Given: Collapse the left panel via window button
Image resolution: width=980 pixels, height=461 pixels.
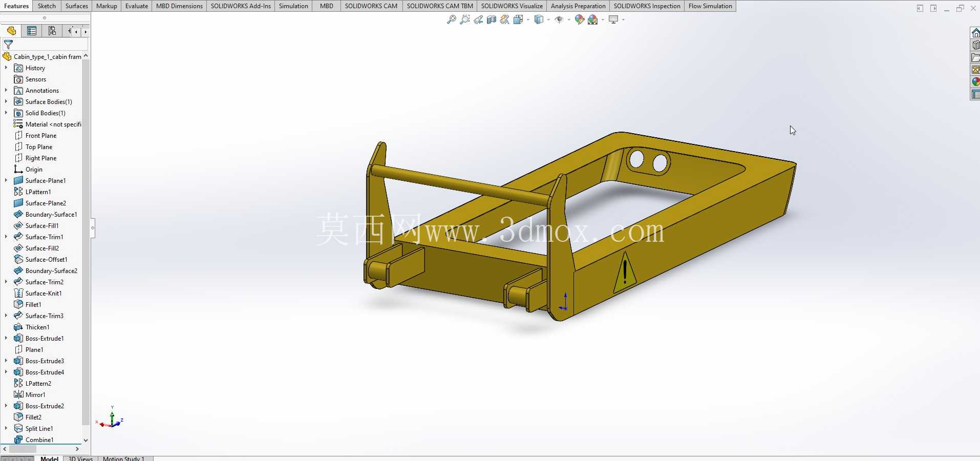Looking at the screenshot, I should point(920,8).
